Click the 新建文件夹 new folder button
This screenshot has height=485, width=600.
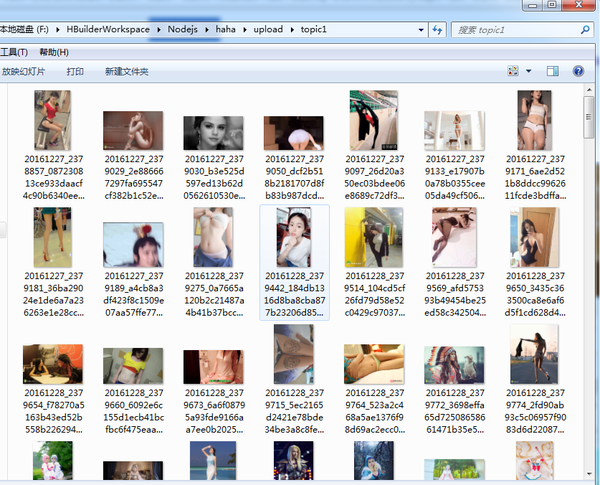pos(127,71)
